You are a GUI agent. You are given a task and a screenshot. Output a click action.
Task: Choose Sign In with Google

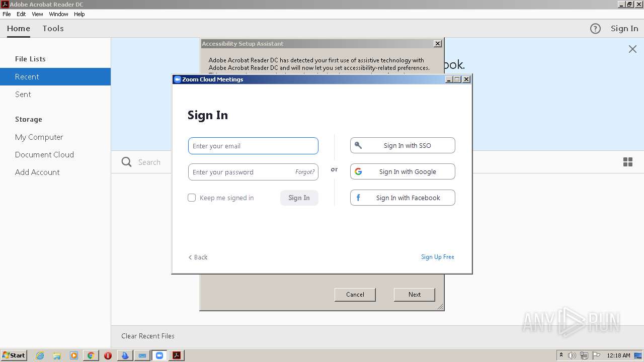(x=403, y=171)
